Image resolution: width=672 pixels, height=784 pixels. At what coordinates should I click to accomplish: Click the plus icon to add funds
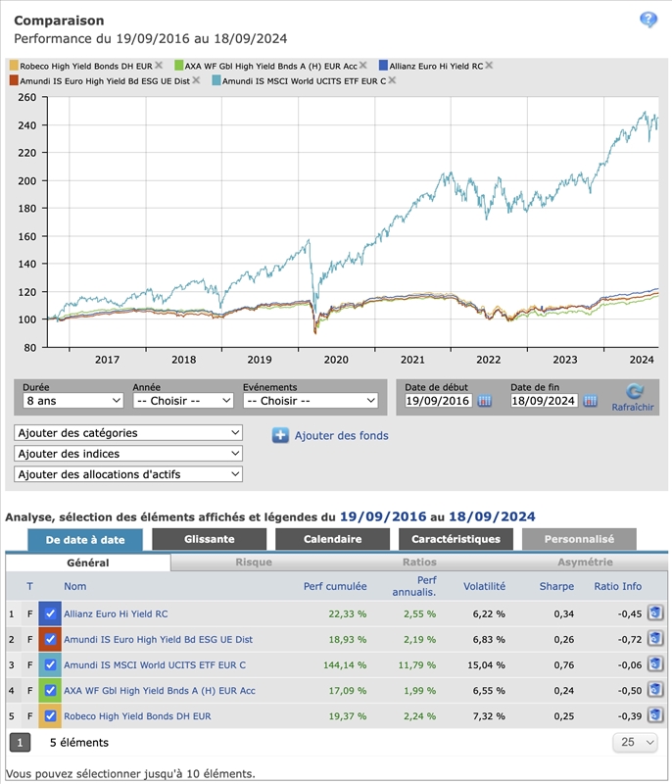[x=280, y=435]
